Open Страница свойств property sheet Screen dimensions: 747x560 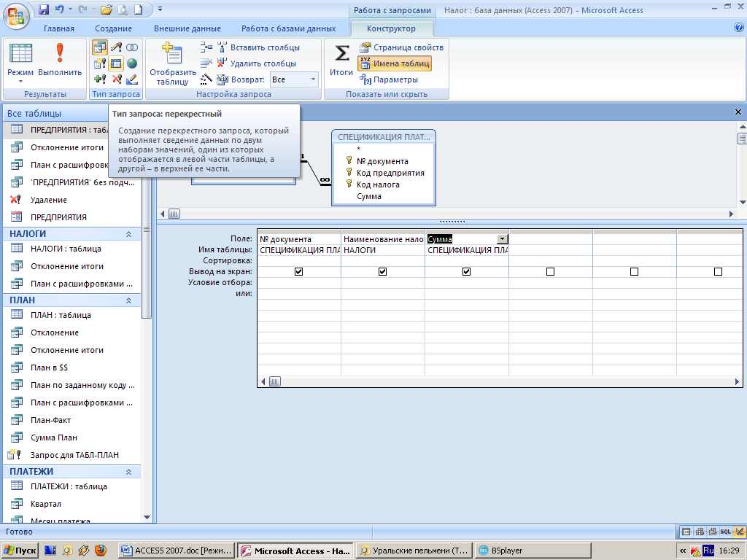point(402,47)
